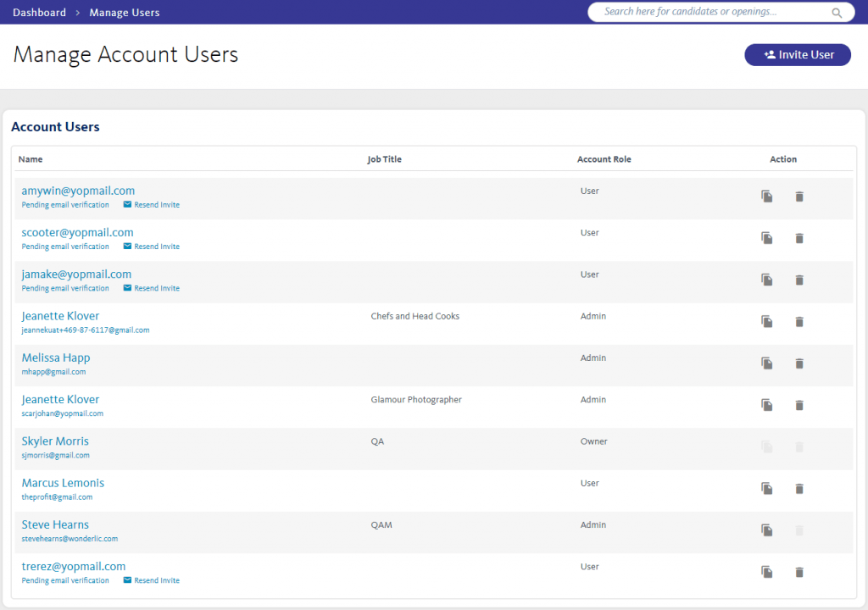Click the search magnifier icon
The height and width of the screenshot is (610, 868).
tap(837, 13)
